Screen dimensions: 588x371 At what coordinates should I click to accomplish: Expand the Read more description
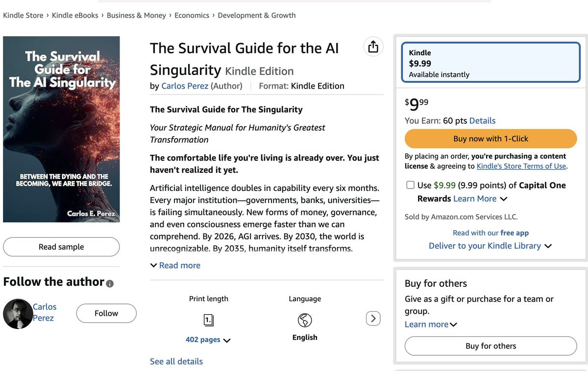[x=175, y=265]
